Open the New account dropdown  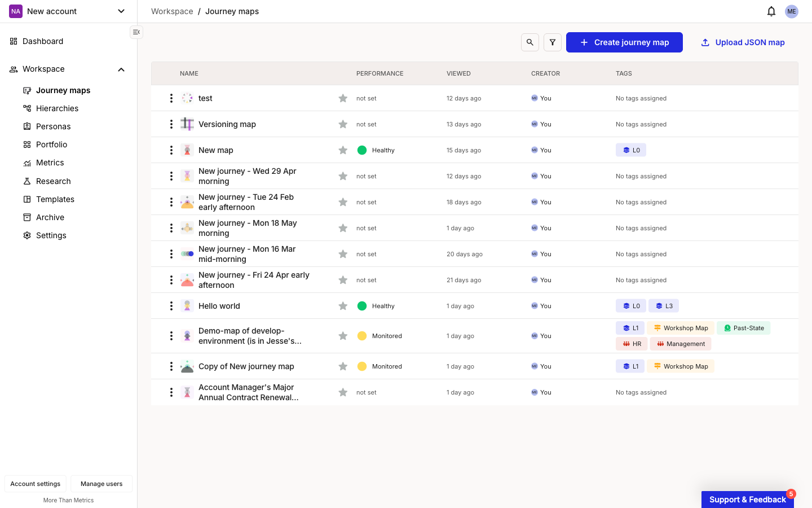(68, 11)
